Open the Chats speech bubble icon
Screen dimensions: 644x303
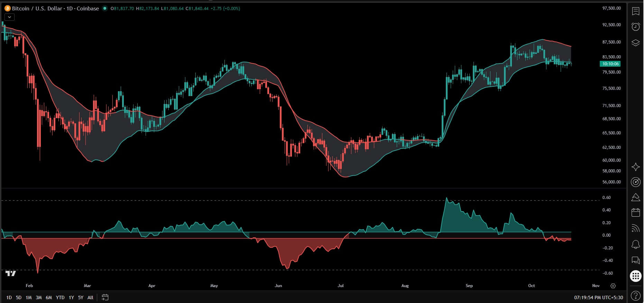click(x=636, y=260)
